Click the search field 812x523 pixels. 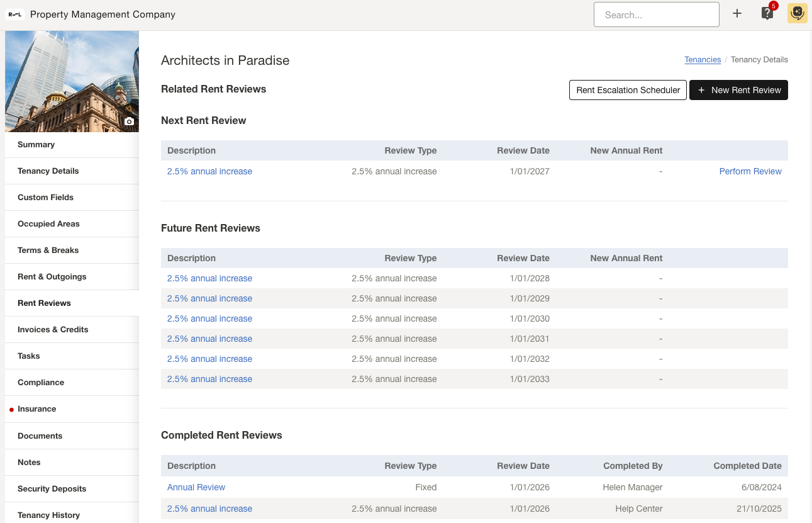coord(656,14)
